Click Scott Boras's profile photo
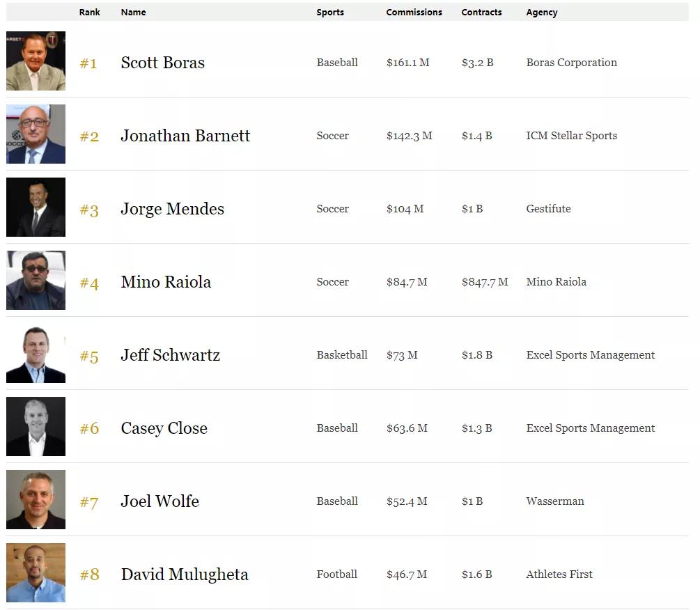Image resolution: width=700 pixels, height=610 pixels. [x=36, y=61]
